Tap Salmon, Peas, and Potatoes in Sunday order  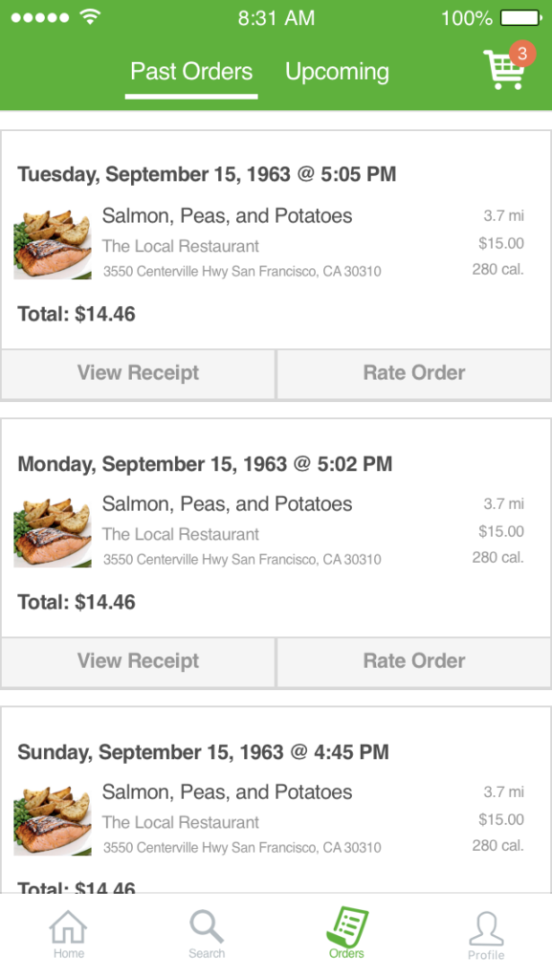coord(228,792)
